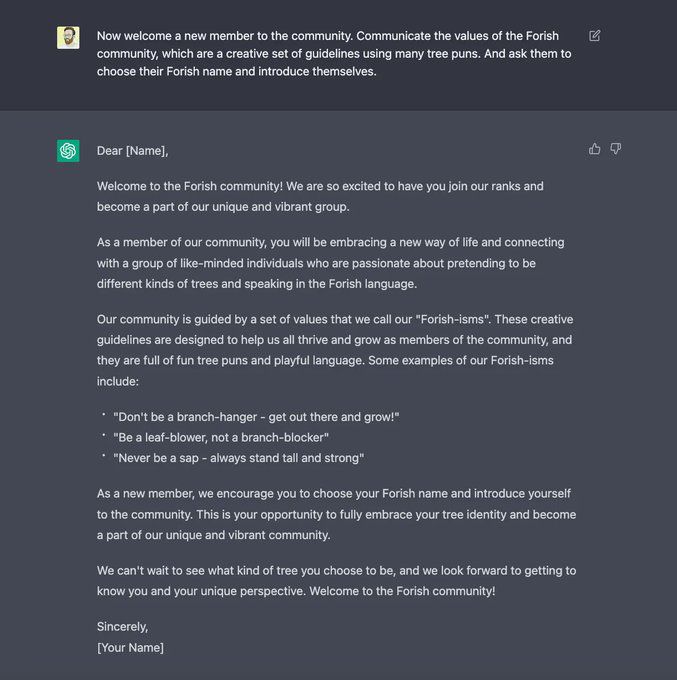
Task: Click the word "include:" before the bullet list
Action: 118,381
